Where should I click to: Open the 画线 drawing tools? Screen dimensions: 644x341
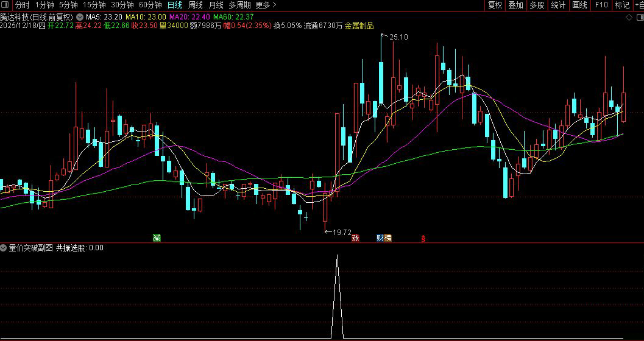579,5
